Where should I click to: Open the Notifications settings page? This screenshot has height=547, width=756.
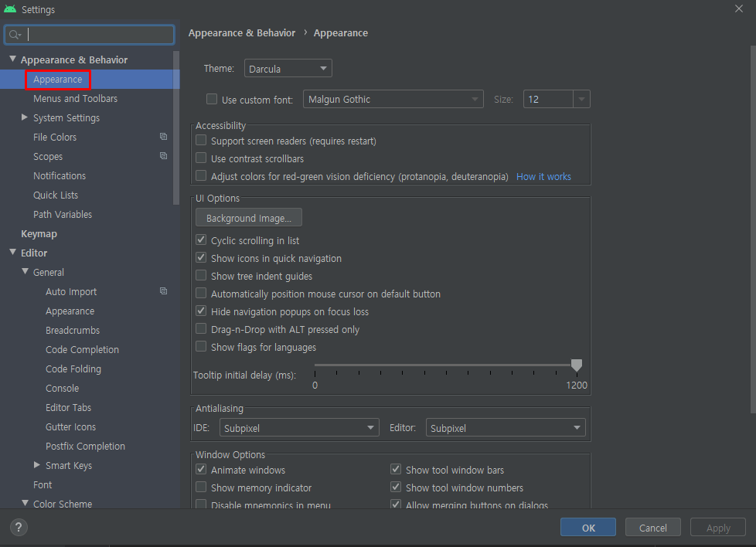(60, 176)
